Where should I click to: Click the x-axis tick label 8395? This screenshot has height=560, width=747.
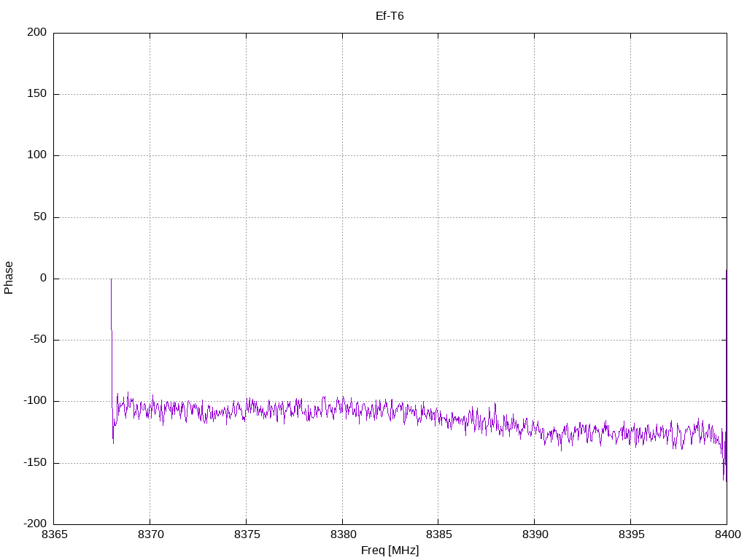coord(631,534)
